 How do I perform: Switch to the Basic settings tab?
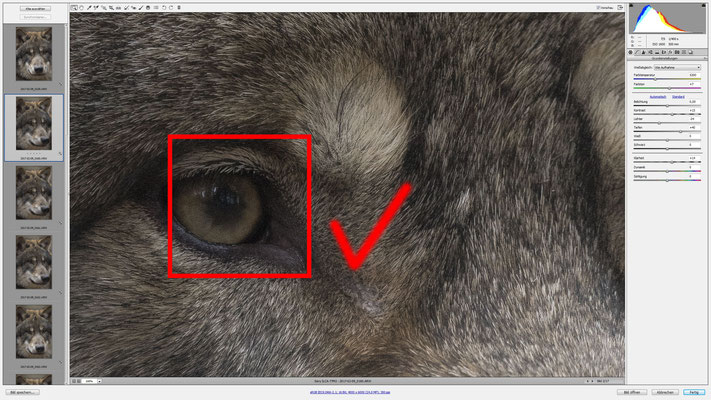tap(630, 52)
